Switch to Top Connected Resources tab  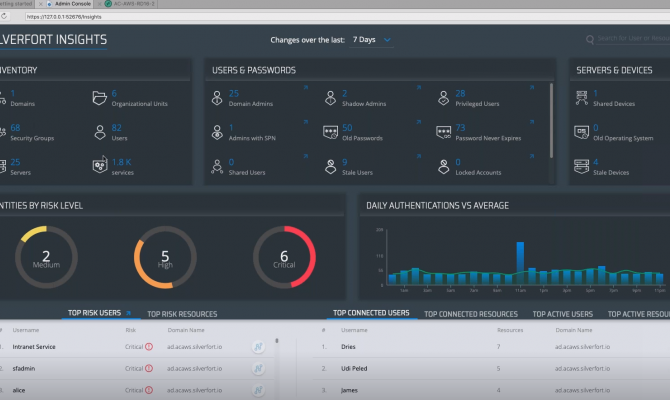tap(471, 314)
